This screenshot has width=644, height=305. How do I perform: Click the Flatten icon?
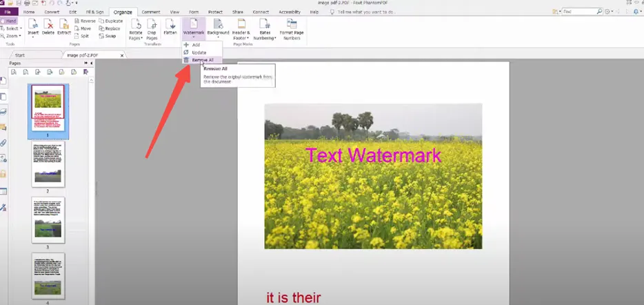(x=170, y=27)
